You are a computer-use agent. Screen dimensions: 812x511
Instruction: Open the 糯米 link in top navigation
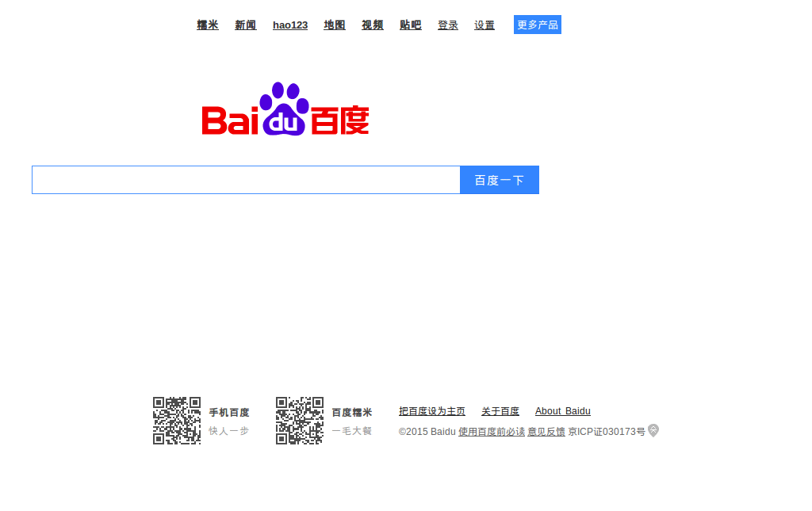point(208,25)
